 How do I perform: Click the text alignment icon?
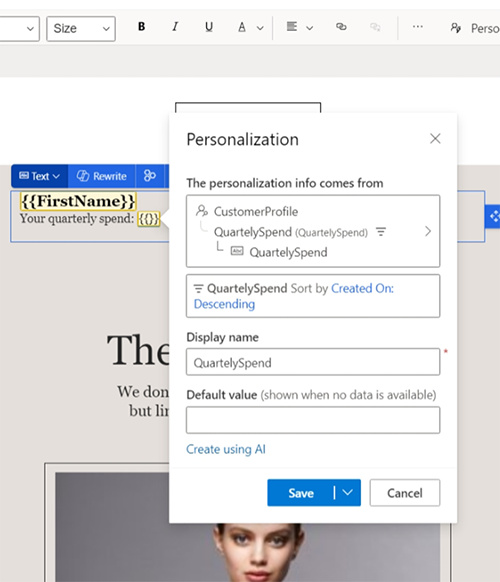(292, 27)
